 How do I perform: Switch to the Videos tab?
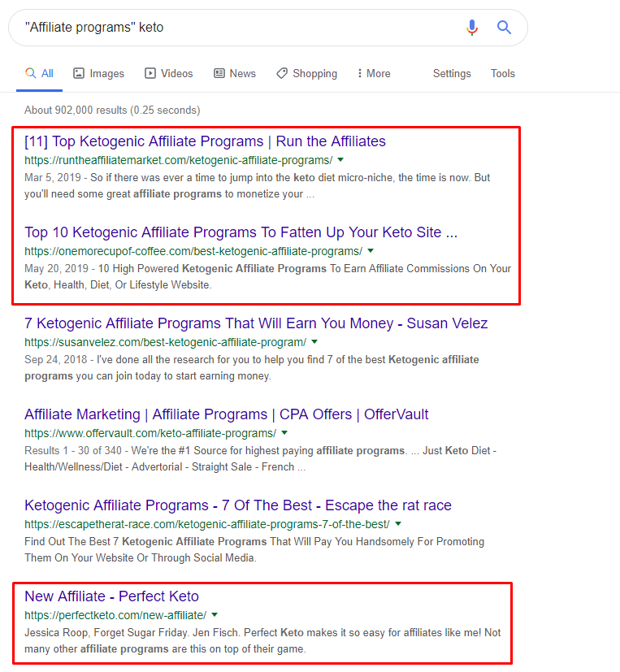(x=169, y=74)
